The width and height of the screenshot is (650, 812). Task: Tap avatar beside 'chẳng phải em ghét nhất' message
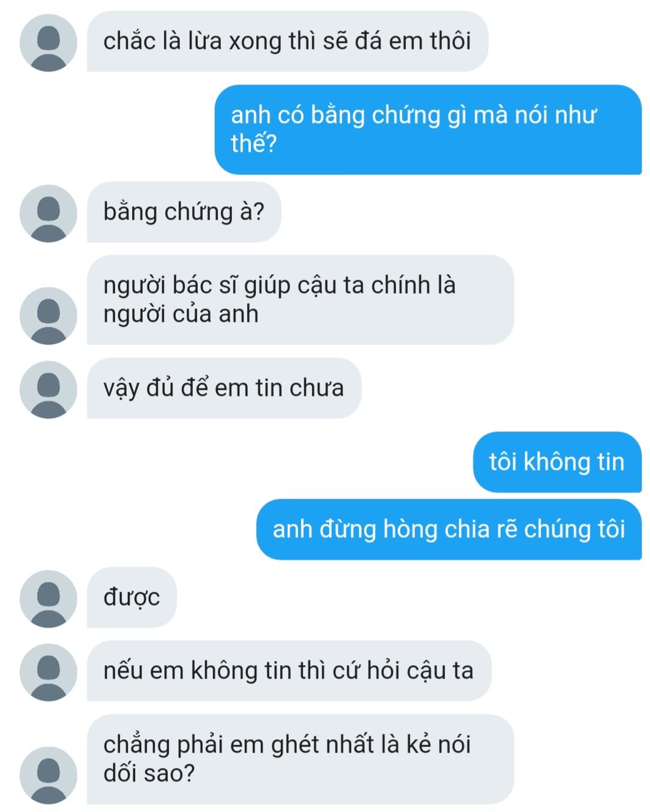point(48,775)
